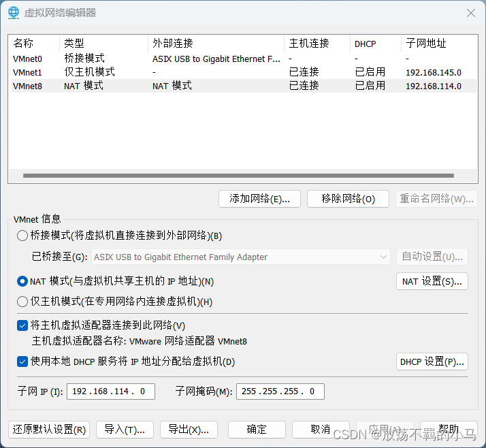Screen dimensions: 486x448
Task: Select the VMnet0 row
Action: pos(244,59)
